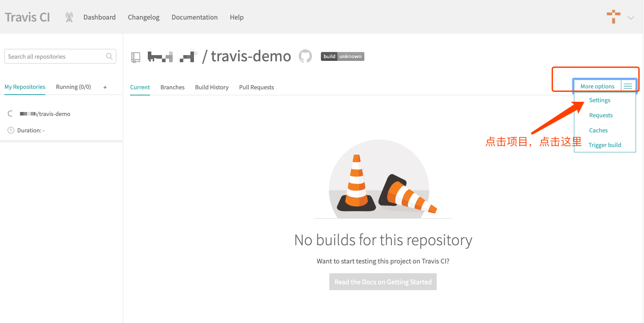Click the plus icon to add repository
The image size is (644, 323).
pos(105,87)
